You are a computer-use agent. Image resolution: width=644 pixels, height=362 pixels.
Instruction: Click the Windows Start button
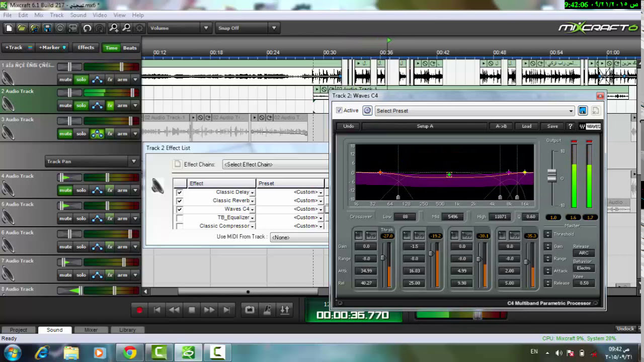[12, 352]
